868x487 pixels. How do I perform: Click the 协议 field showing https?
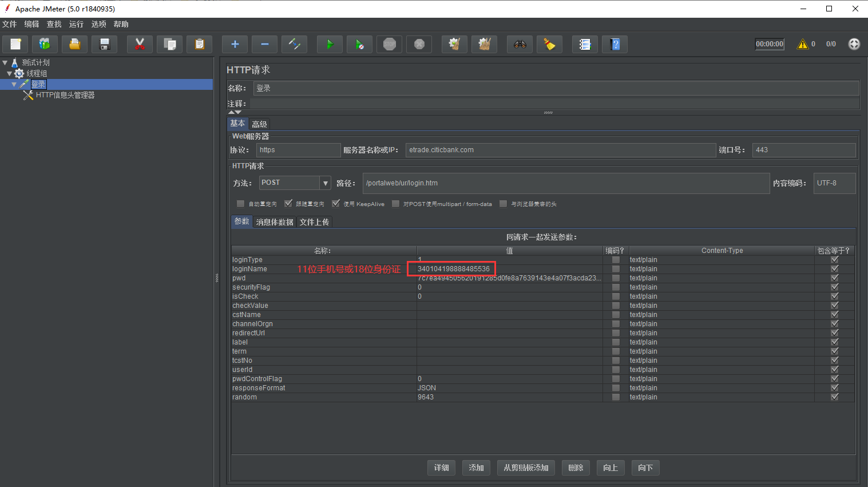point(298,150)
